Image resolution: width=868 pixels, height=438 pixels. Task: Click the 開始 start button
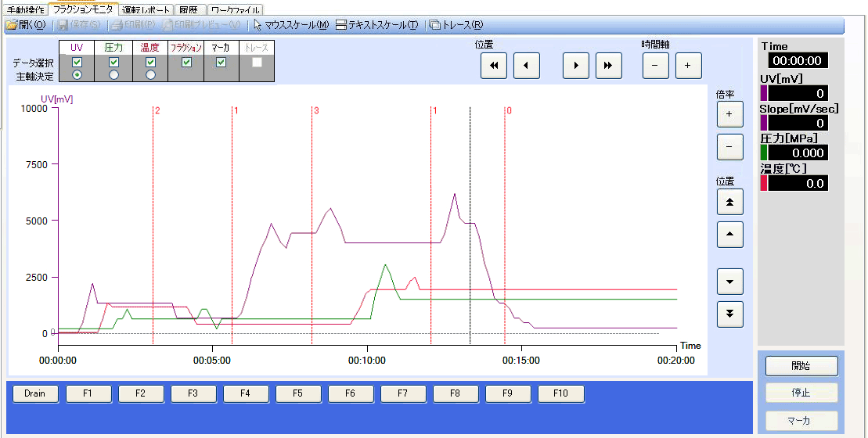point(801,365)
